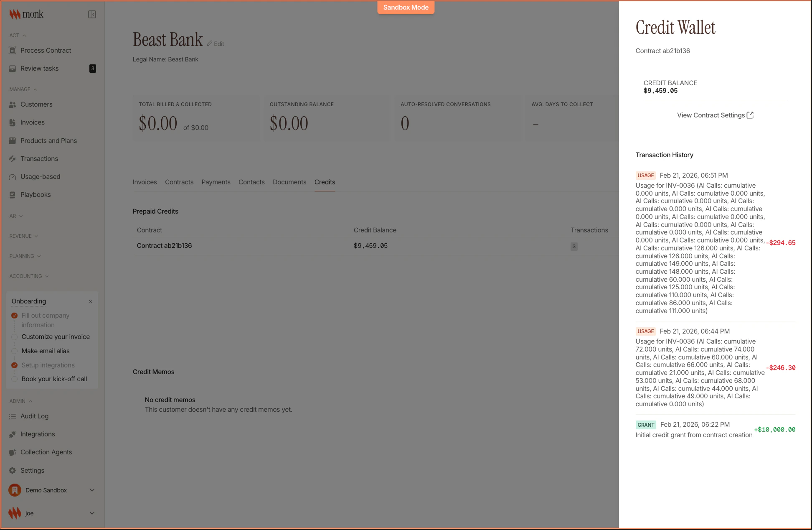Switch to the Payments tab
The width and height of the screenshot is (812, 530).
point(216,182)
